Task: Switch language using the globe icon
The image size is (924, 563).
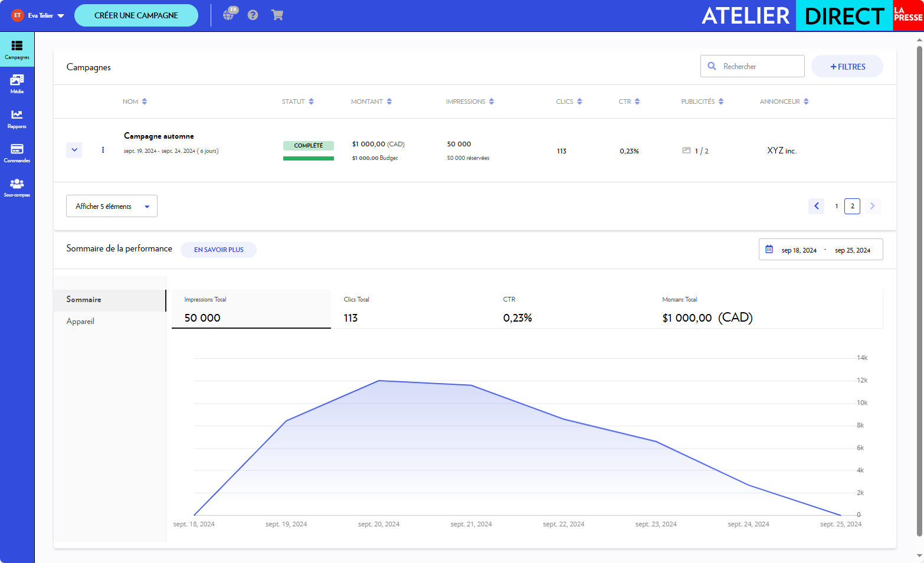Action: click(229, 15)
